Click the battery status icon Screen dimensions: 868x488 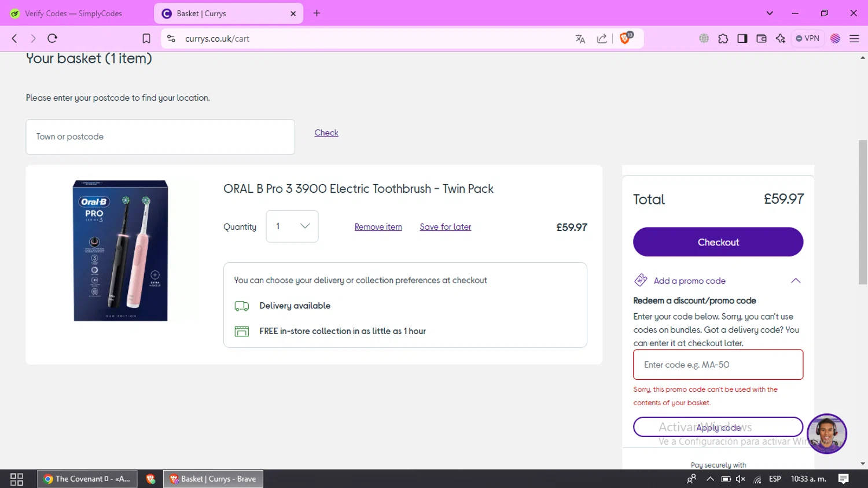coord(726,479)
